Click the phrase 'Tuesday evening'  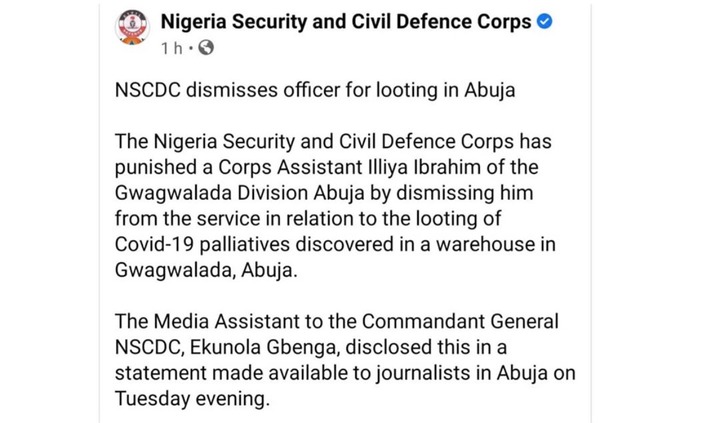tap(192, 399)
